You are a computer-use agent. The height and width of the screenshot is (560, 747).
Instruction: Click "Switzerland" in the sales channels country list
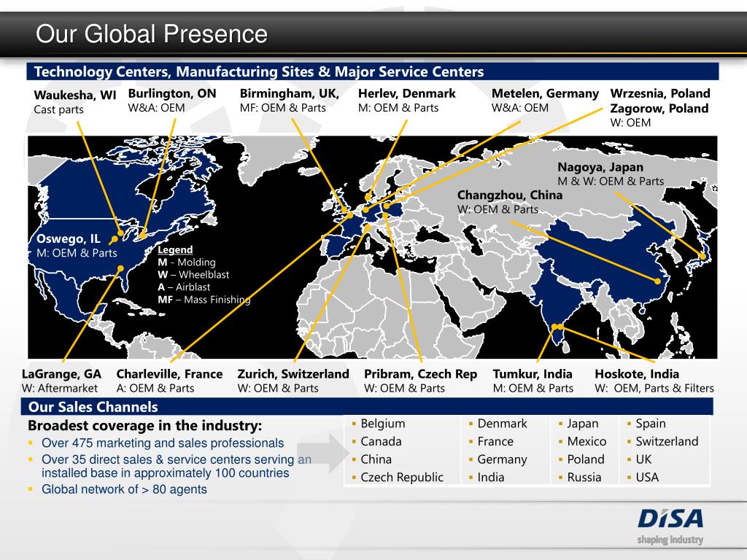pos(667,441)
